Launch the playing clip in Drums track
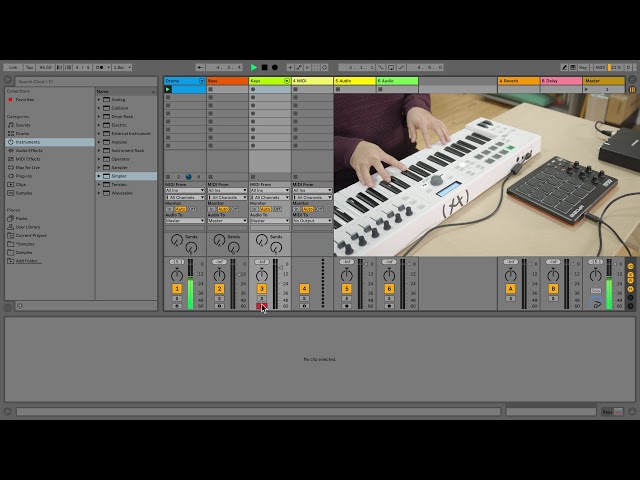This screenshot has width=640, height=480. (168, 89)
